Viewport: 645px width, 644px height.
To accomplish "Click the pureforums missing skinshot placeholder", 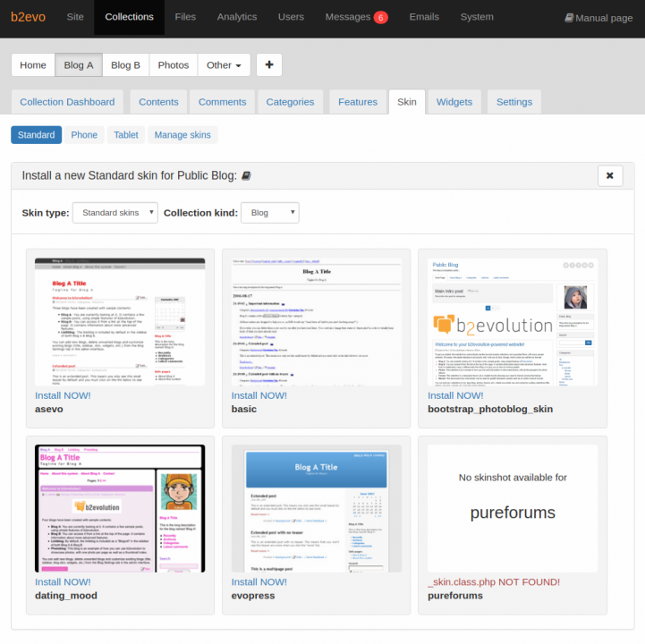I will pyautogui.click(x=513, y=508).
